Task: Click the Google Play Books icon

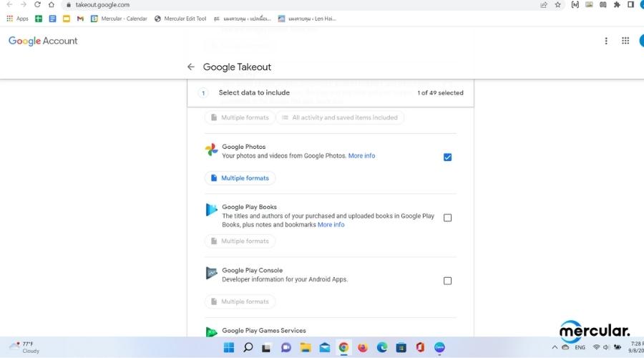Action: point(212,210)
